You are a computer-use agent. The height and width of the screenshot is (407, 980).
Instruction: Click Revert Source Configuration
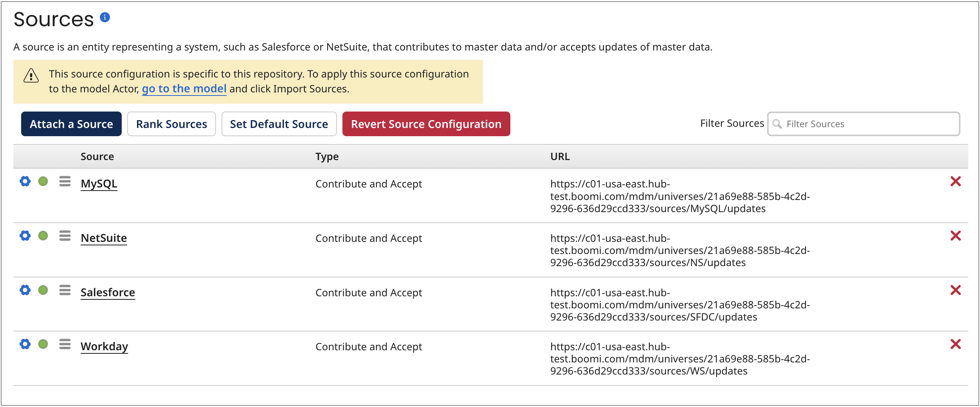click(427, 124)
